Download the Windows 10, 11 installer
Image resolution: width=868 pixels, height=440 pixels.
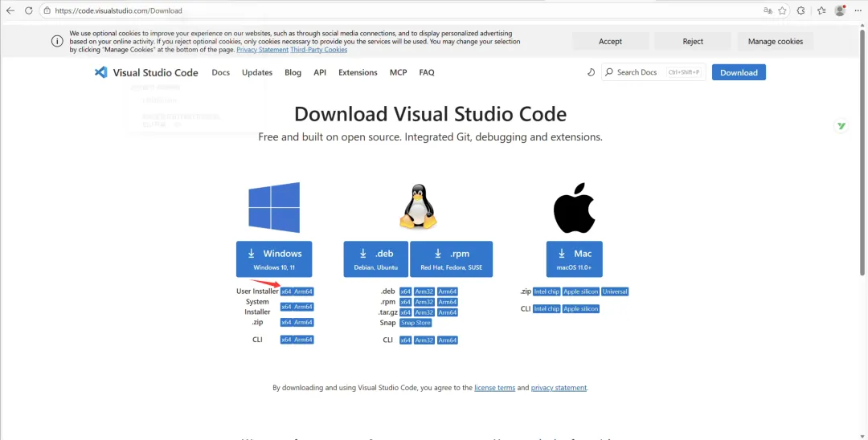pos(274,259)
